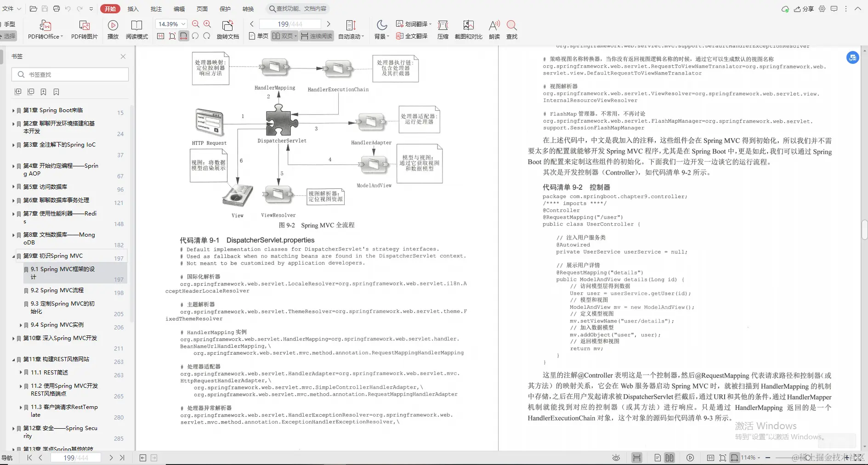Screen dimensions: 868x465
Task: Switch to the 批注 tab
Action: pyautogui.click(x=156, y=8)
